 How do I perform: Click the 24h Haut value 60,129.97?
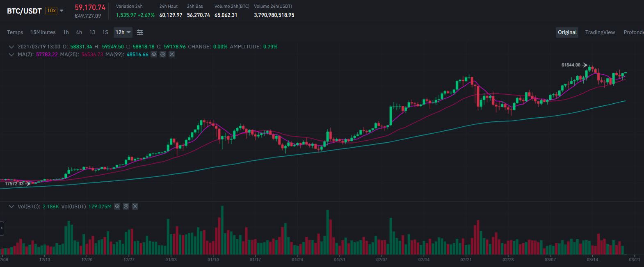tap(171, 15)
